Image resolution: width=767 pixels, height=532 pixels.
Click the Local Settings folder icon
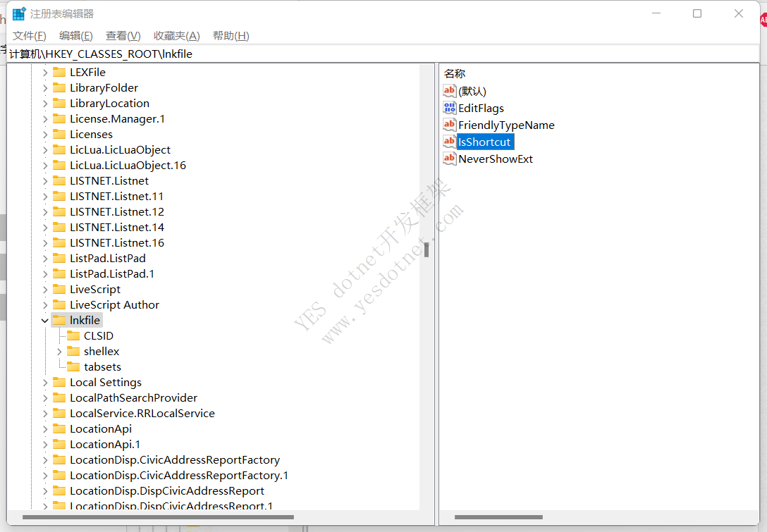[59, 382]
